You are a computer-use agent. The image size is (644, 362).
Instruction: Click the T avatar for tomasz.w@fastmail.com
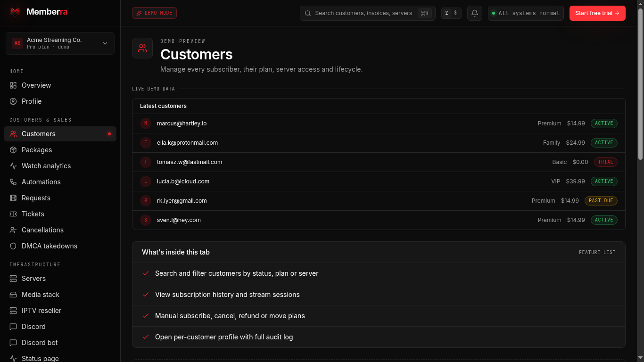pyautogui.click(x=146, y=162)
